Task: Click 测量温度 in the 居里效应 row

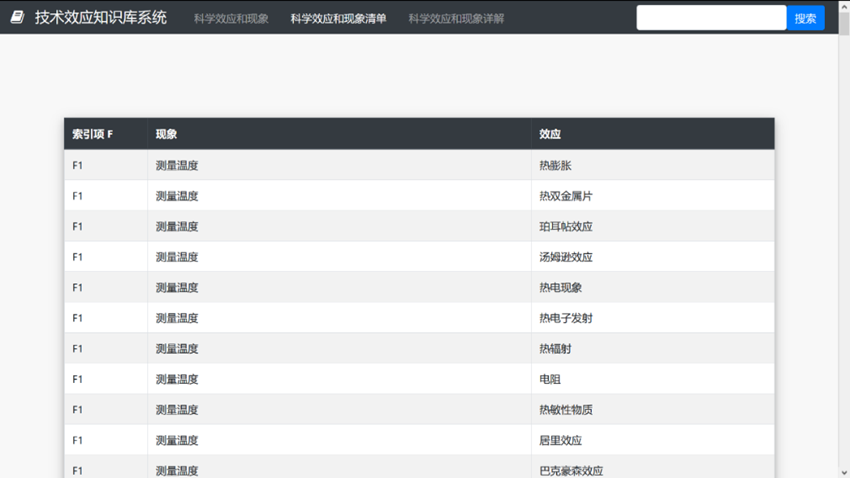Action: tap(177, 440)
